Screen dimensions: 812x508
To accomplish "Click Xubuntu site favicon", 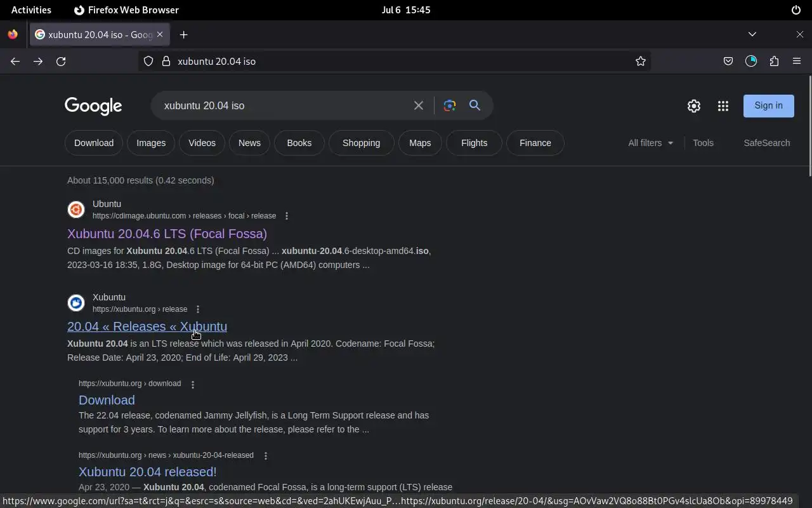I will click(76, 303).
